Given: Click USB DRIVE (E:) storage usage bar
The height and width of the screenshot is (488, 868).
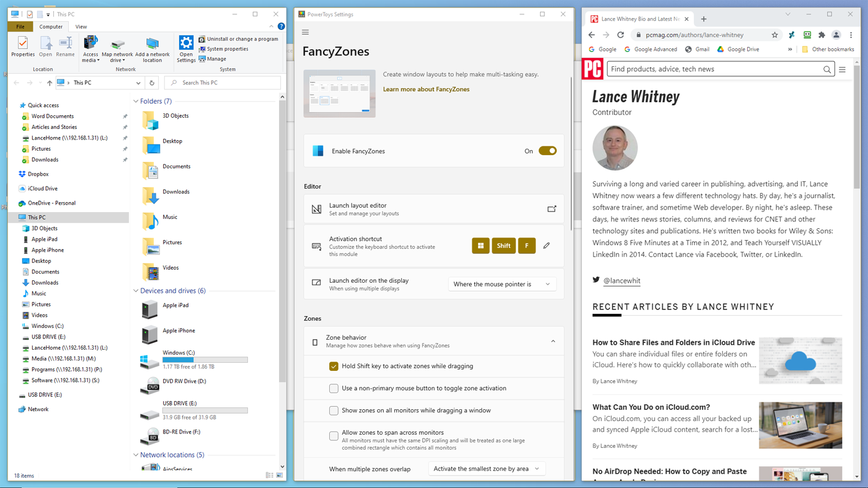Looking at the screenshot, I should (x=205, y=410).
